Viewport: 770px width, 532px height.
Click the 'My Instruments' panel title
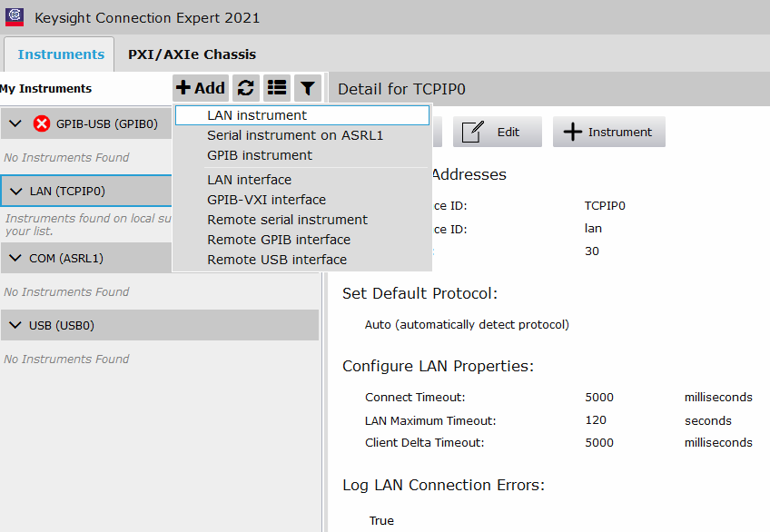tap(45, 88)
